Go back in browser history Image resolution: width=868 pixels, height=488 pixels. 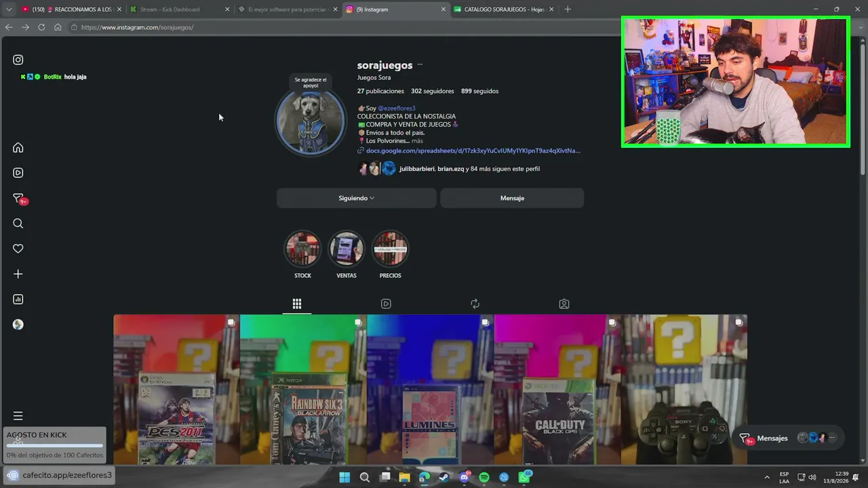9,27
